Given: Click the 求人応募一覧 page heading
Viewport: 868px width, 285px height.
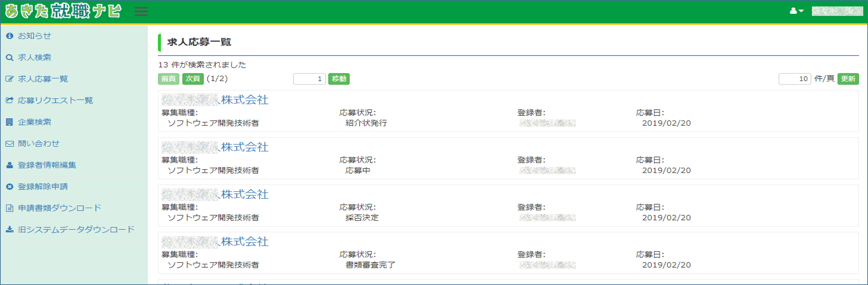Looking at the screenshot, I should (x=199, y=42).
